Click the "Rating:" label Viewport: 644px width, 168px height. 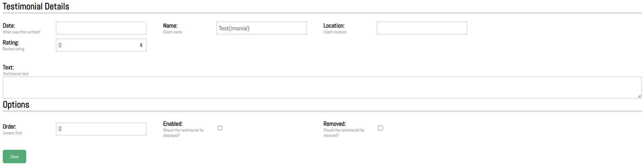click(11, 43)
